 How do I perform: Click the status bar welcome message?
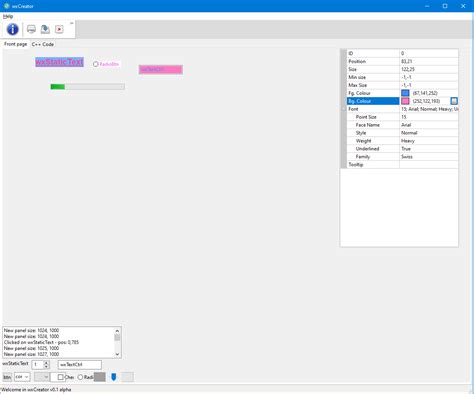[36, 389]
